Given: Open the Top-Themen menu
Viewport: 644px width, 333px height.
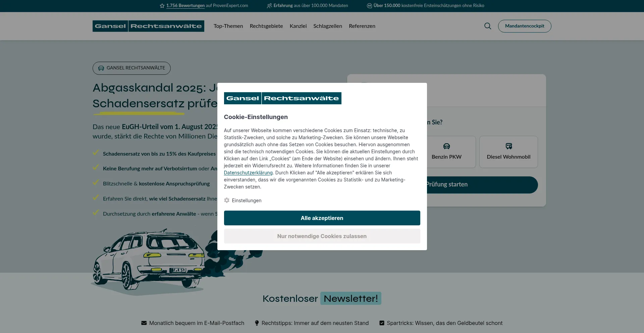Looking at the screenshot, I should tap(228, 26).
